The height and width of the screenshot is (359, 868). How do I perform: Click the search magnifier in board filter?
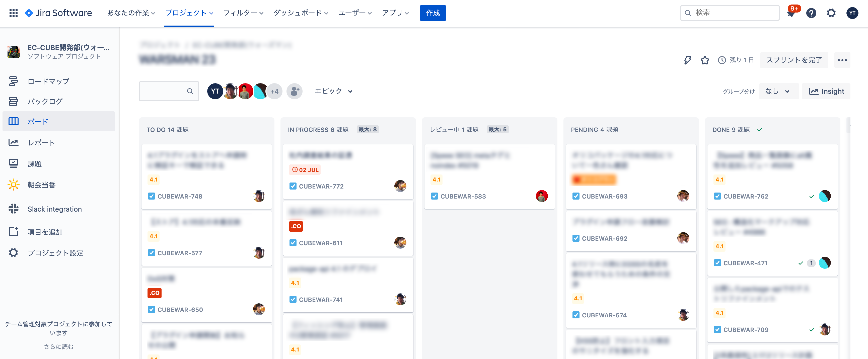190,91
